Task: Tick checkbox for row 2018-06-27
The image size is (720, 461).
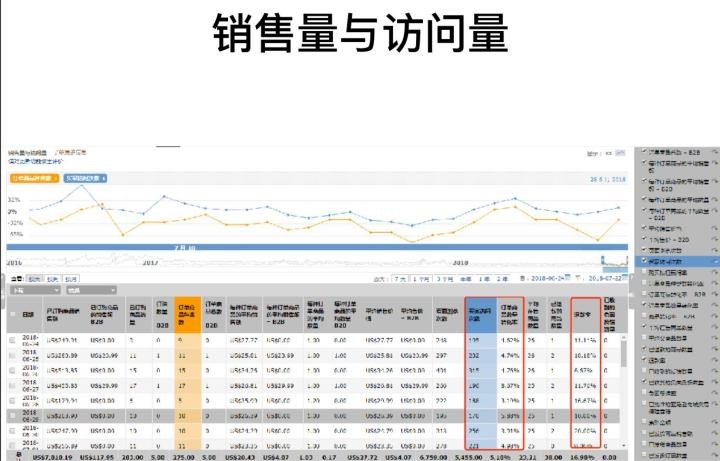Action: pos(12,386)
